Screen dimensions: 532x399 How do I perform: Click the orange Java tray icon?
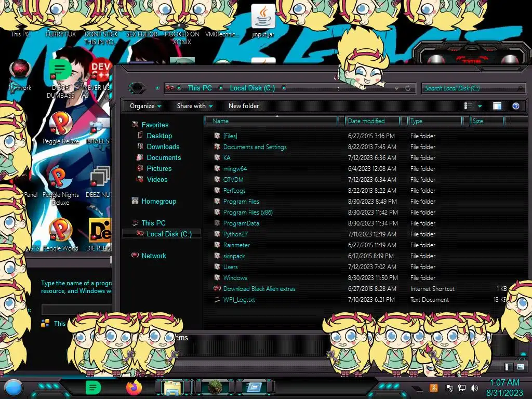(434, 388)
